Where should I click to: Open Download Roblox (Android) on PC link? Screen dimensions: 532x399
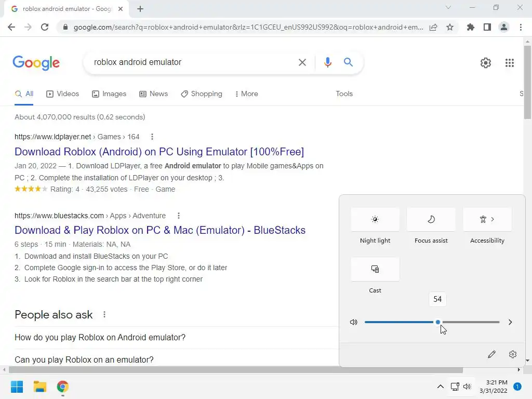click(159, 152)
